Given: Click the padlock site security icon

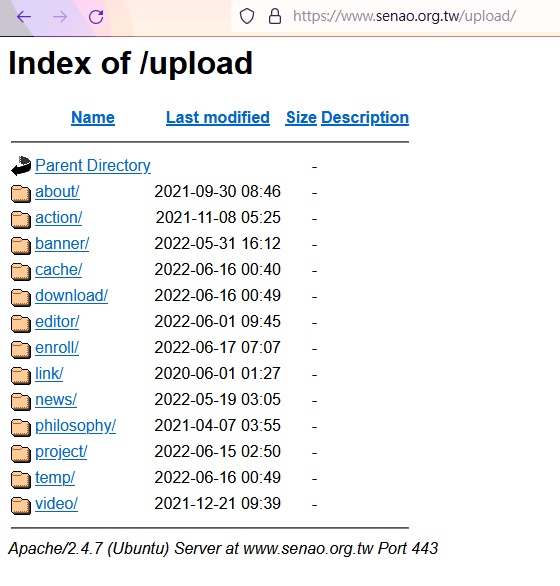Looking at the screenshot, I should pyautogui.click(x=275, y=16).
